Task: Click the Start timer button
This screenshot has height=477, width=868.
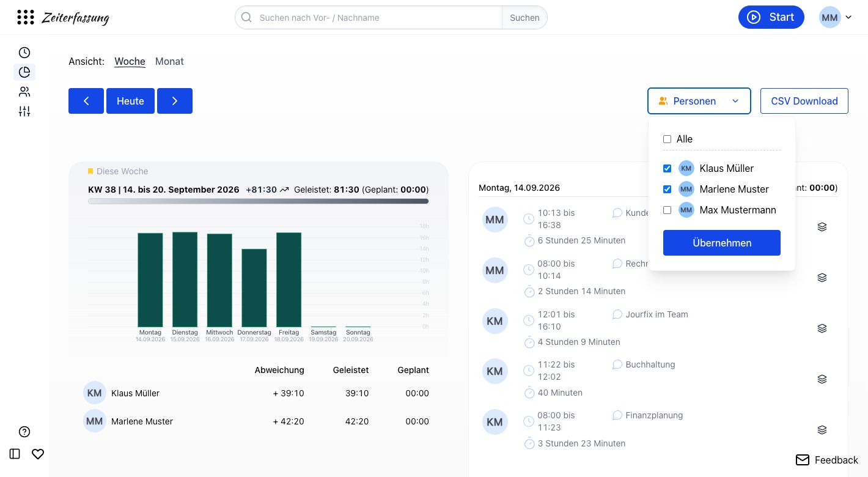Action: tap(773, 17)
